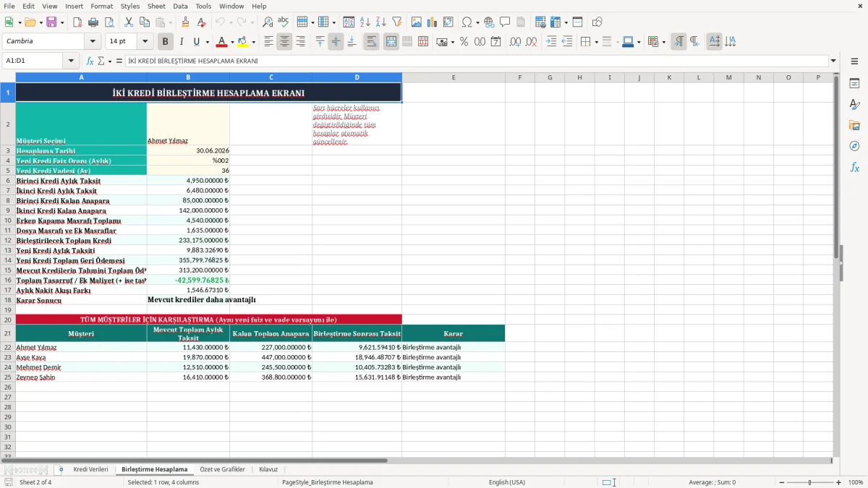Open the Function Wizard fx icon
Screen dimensions: 868x488
click(90, 61)
